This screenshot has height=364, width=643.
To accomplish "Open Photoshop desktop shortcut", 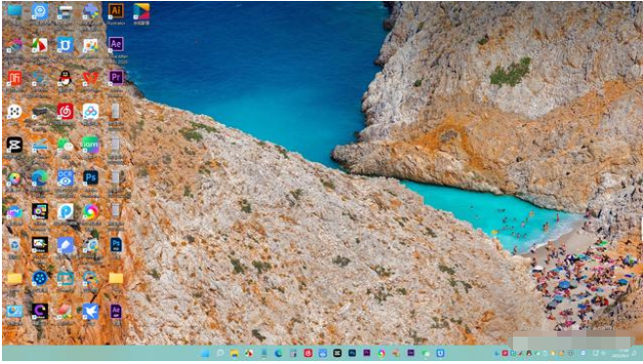I will (x=91, y=178).
